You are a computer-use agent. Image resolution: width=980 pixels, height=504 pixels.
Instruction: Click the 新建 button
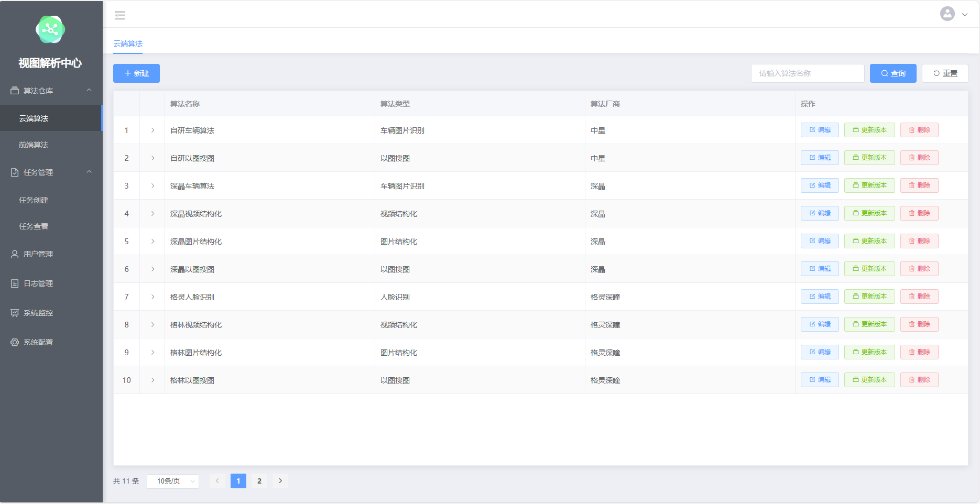136,73
